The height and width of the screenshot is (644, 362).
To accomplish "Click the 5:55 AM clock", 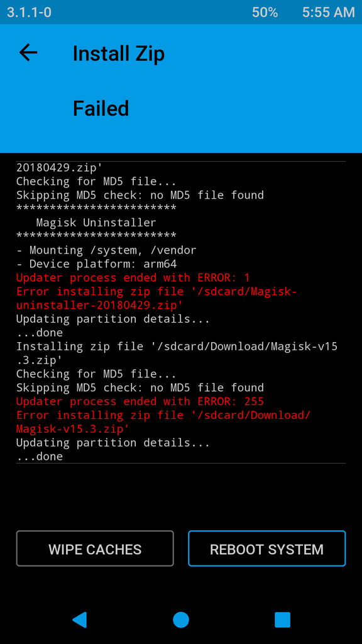I will pos(328,13).
